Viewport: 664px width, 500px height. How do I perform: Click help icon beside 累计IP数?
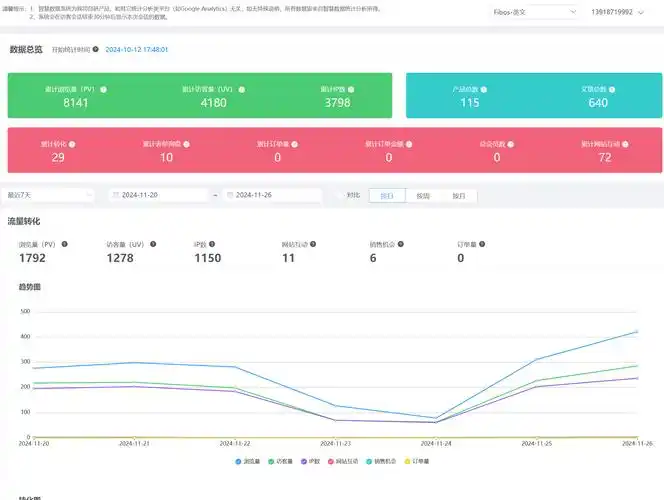click(352, 89)
